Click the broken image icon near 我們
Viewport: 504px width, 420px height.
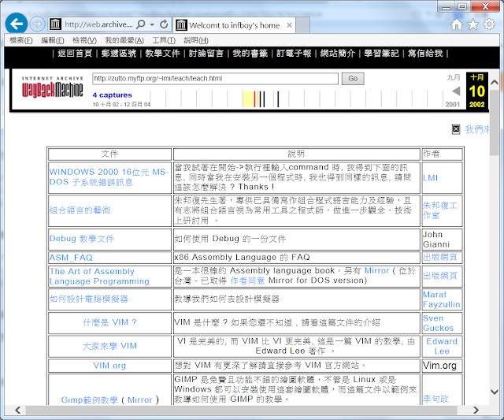tap(456, 129)
